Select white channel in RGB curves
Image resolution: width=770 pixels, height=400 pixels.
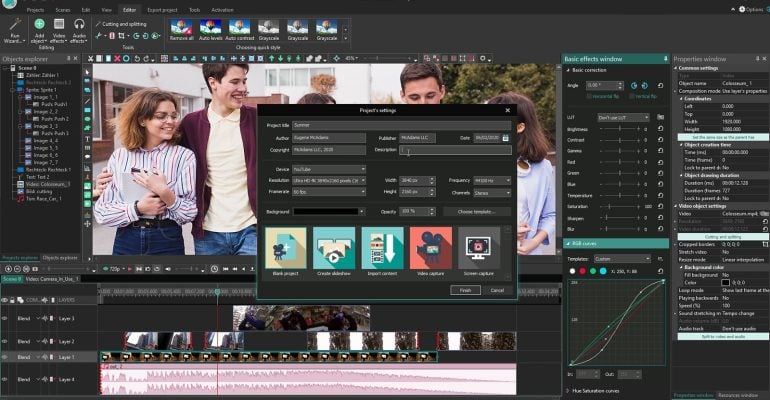click(572, 271)
